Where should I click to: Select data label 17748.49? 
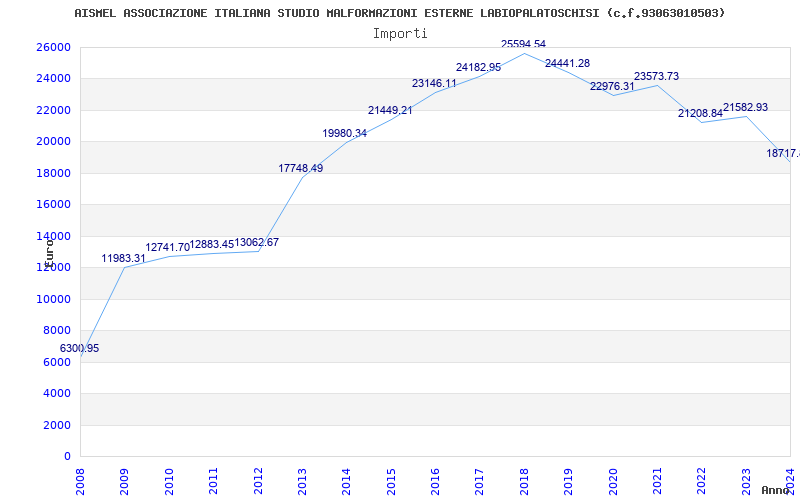click(x=301, y=168)
